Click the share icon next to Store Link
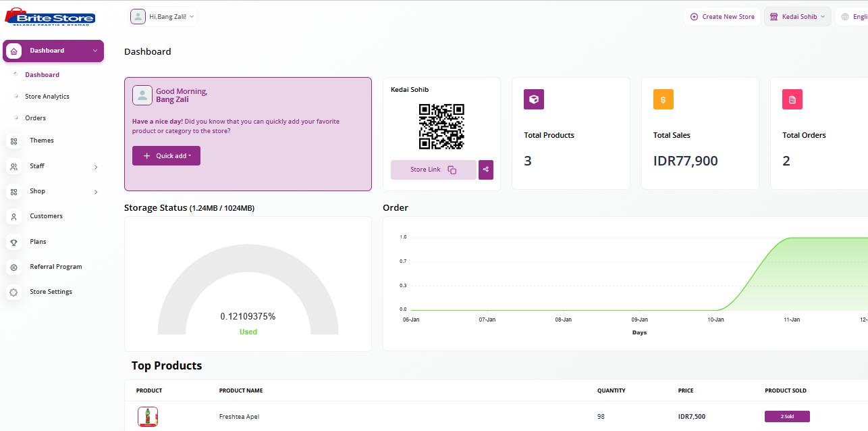The height and width of the screenshot is (431, 868). pyautogui.click(x=486, y=170)
